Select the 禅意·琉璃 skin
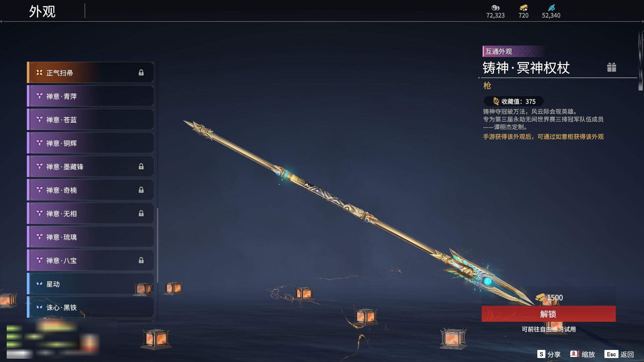644x362 pixels. [x=91, y=237]
